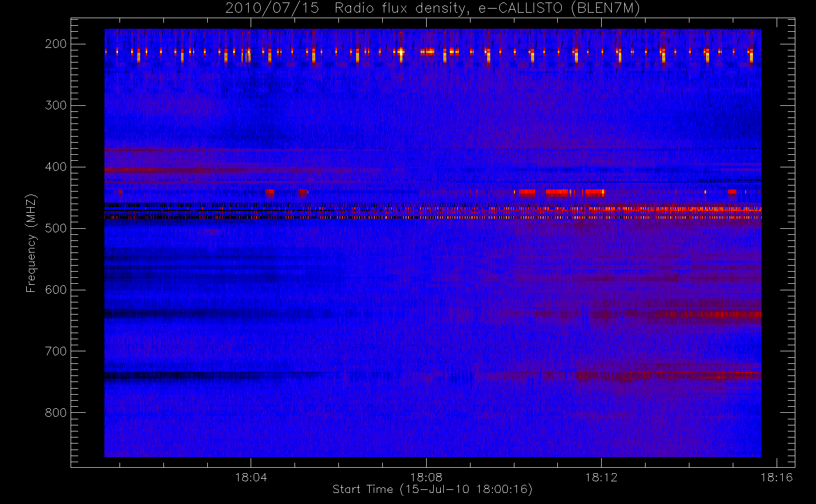
Task: Click the plot title "Radio flux density, e-CALLISTO (BLEN7M)"
Action: 487,9
